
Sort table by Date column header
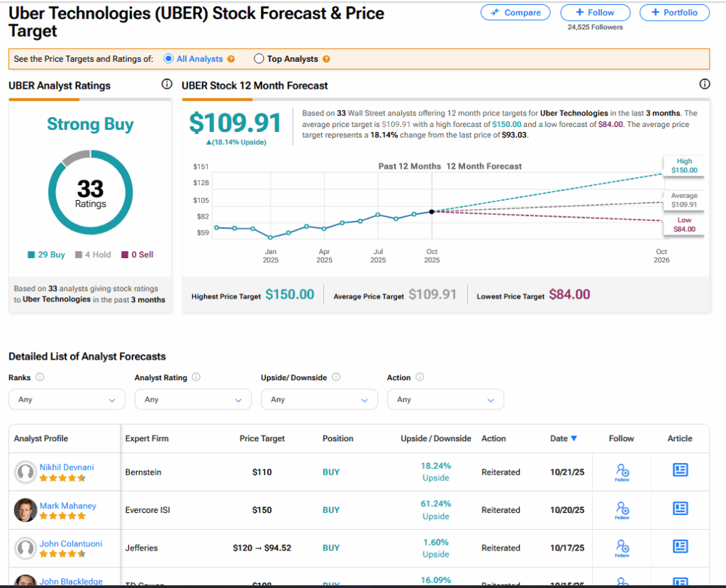563,438
